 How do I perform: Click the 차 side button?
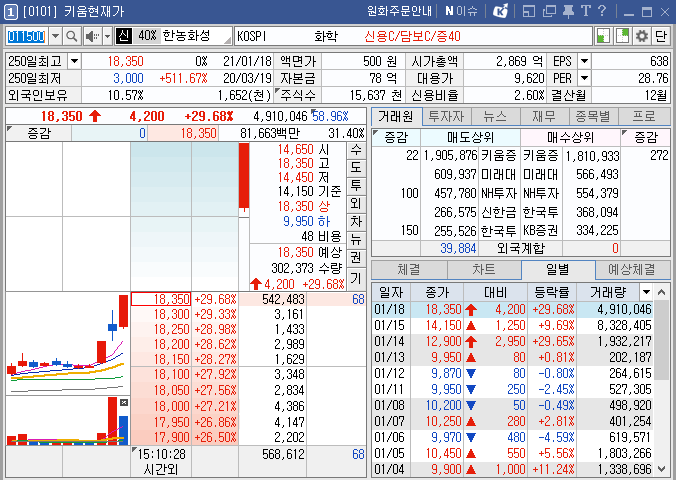[x=356, y=221]
